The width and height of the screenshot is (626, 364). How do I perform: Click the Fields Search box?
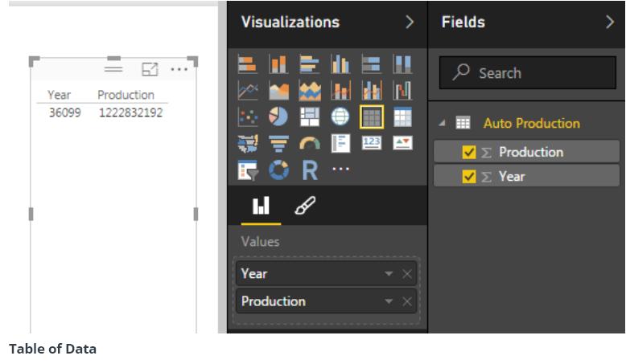[528, 73]
